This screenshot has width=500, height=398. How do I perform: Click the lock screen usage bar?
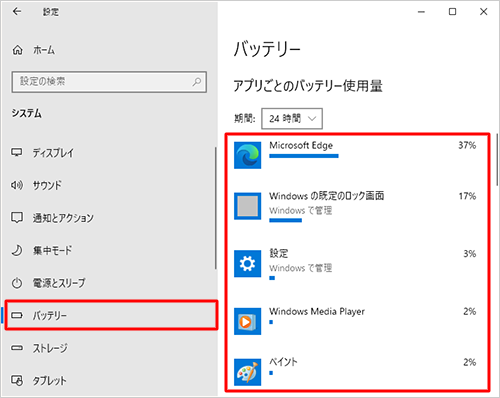coord(285,220)
